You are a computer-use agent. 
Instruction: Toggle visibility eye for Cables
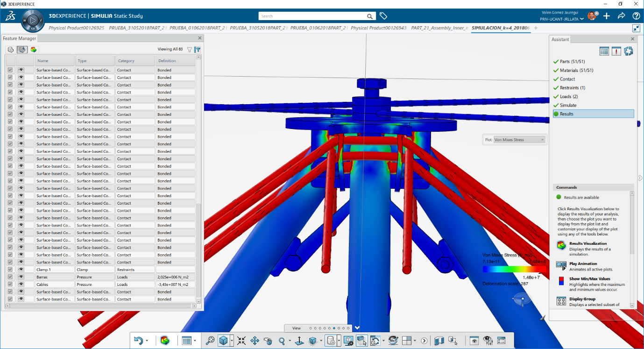(21, 285)
